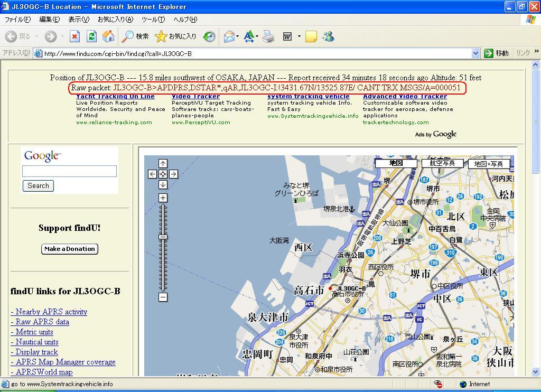Viewport: 541px width, 392px height.
Task: Click the Make a Donation button
Action: pyautogui.click(x=70, y=249)
